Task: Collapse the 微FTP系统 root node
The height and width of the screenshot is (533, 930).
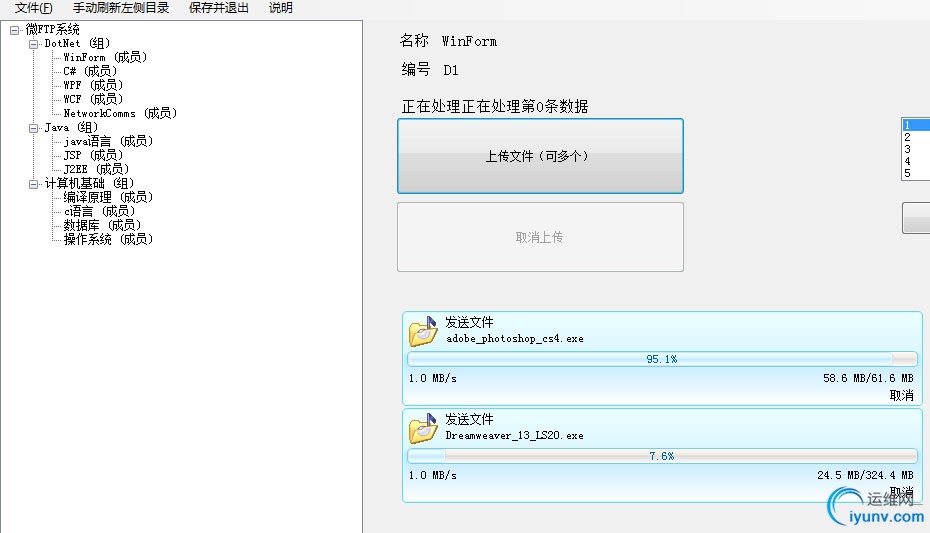Action: [14, 30]
